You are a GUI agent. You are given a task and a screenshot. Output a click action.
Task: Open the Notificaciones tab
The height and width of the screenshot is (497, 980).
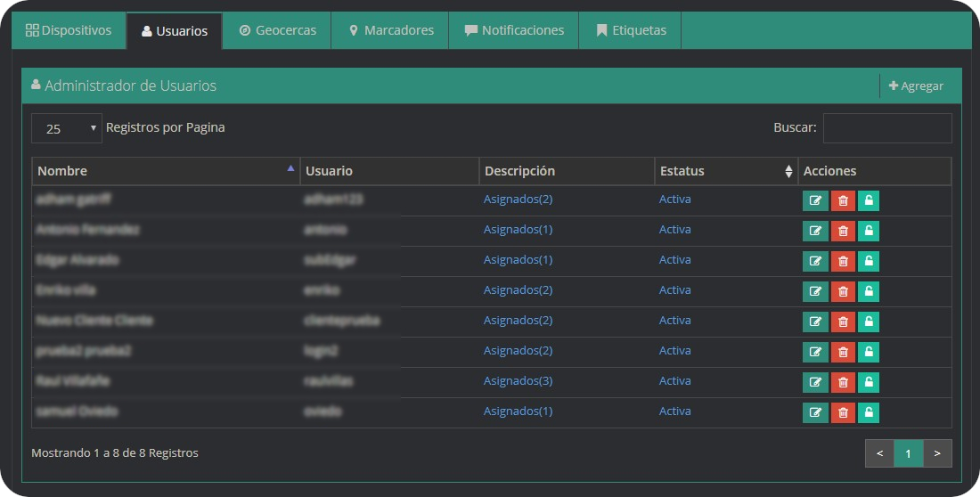514,30
